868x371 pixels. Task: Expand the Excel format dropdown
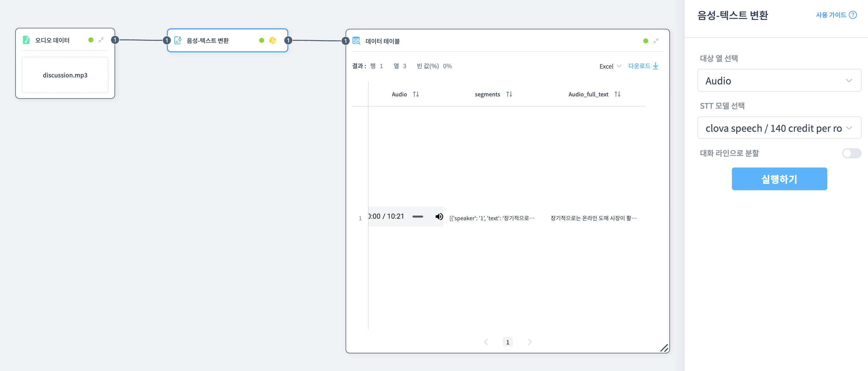coord(610,66)
